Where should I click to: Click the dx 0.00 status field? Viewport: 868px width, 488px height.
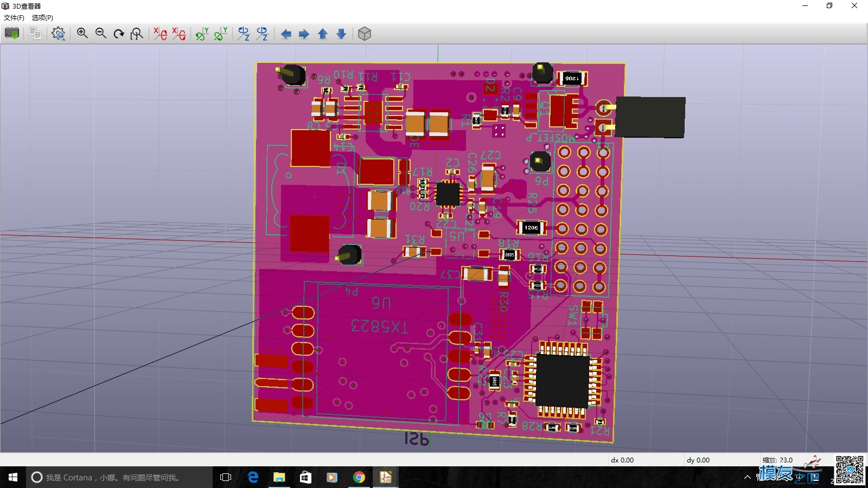click(x=622, y=460)
